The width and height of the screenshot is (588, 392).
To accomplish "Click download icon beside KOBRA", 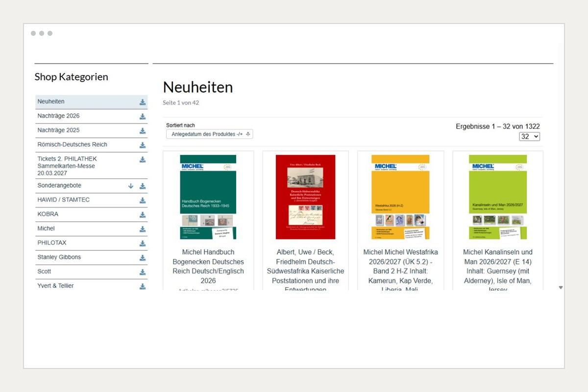I will click(x=143, y=215).
